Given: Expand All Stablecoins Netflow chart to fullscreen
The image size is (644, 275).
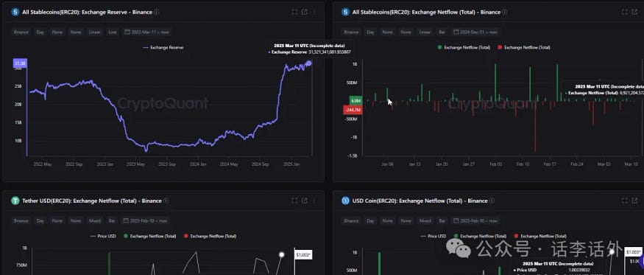Looking at the screenshot, I should 625,12.
